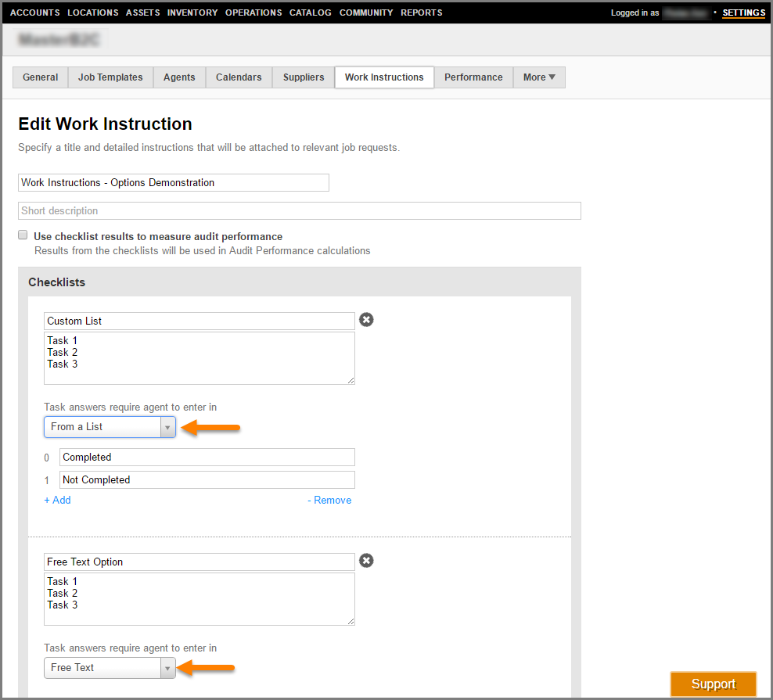
Task: Click the Short description field
Action: click(x=299, y=211)
